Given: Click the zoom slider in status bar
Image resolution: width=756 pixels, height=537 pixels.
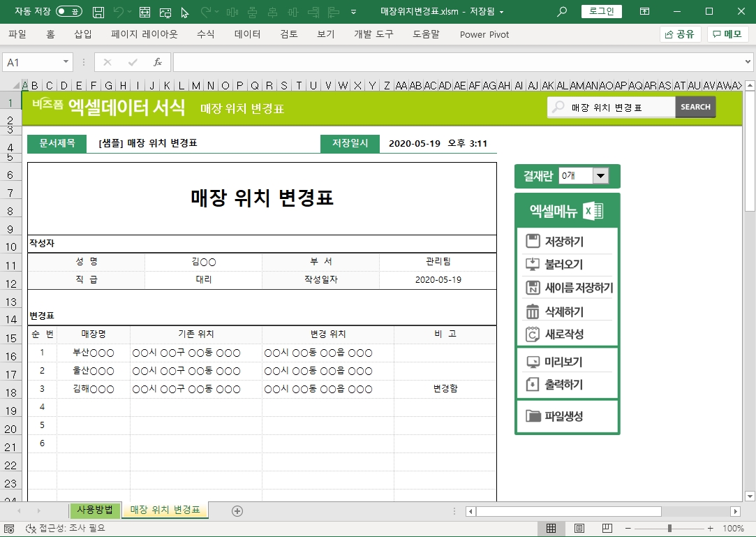Looking at the screenshot, I should click(669, 529).
